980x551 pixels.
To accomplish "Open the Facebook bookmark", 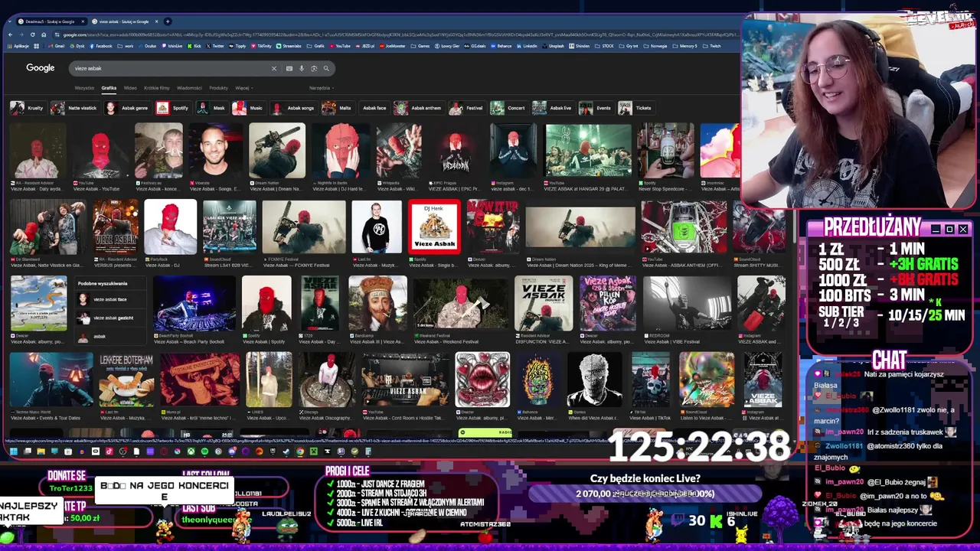I will [x=100, y=46].
